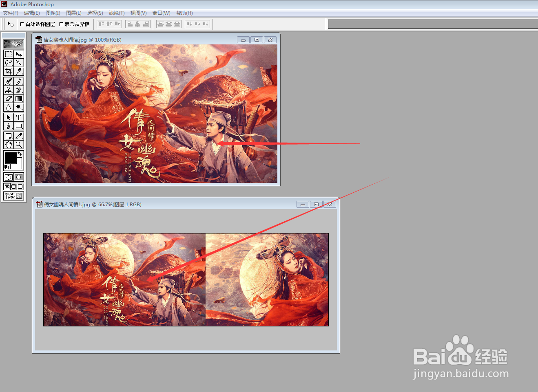Align right edges in options bar

pyautogui.click(x=146, y=24)
